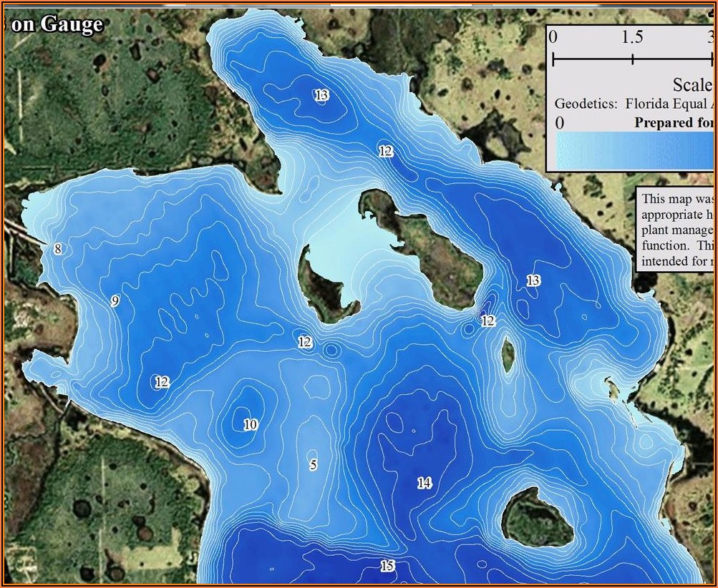This screenshot has height=588, width=718.
Task: Click the 9 depth contour label
Action: (x=115, y=300)
